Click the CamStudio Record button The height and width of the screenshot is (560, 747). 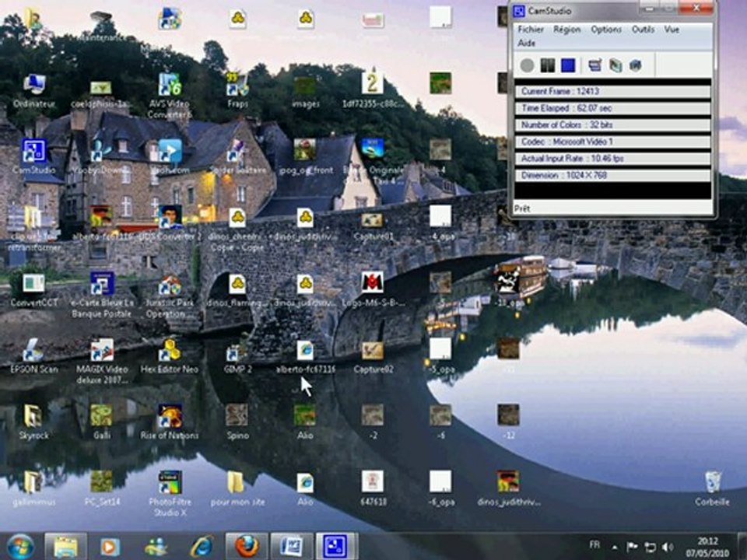pyautogui.click(x=527, y=65)
